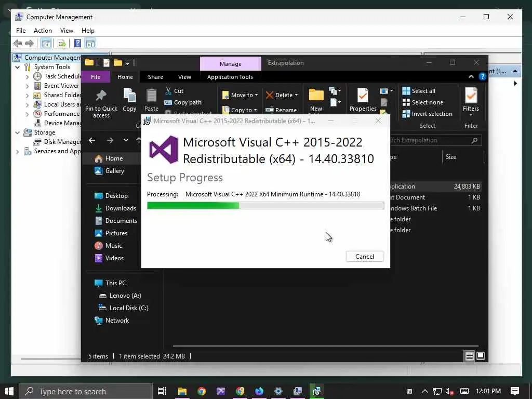Click the clock showing 12:01 PM
Screen dimensions: 532x399
click(488, 391)
